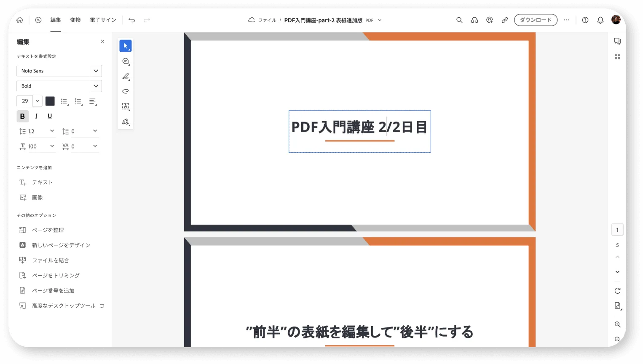Open the page display options icon
The width and height of the screenshot is (643, 364).
[x=617, y=306]
